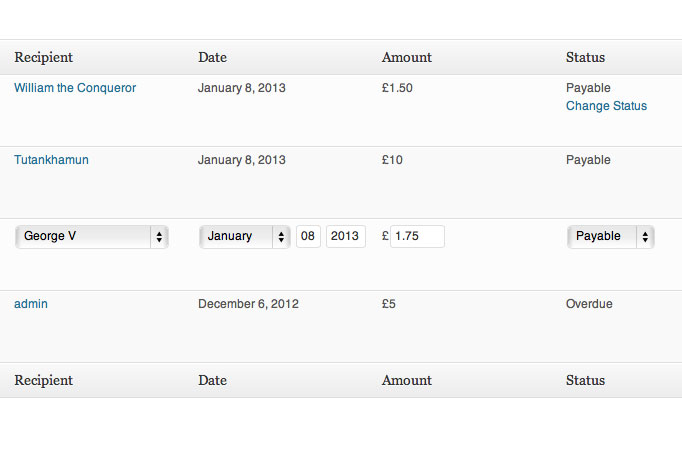Open the Payable status dropdown

pyautogui.click(x=611, y=237)
